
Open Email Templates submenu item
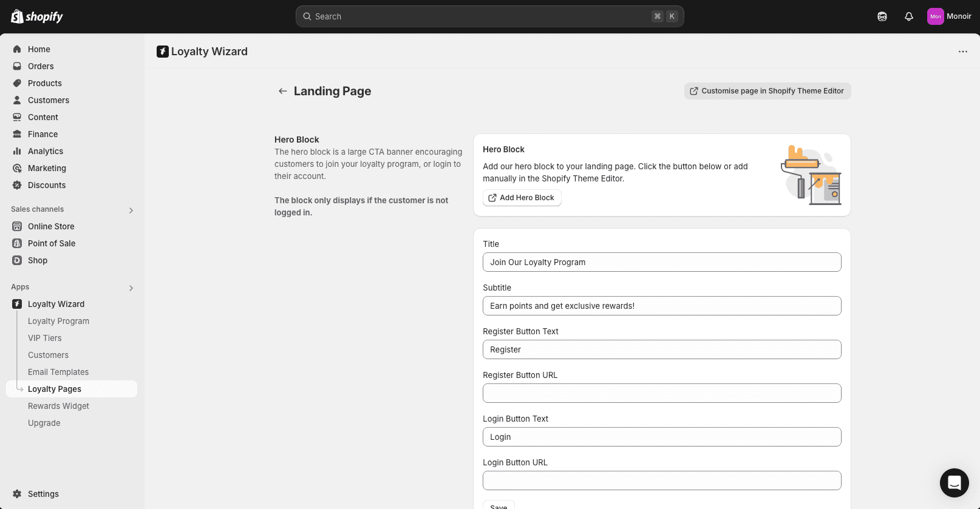click(58, 372)
